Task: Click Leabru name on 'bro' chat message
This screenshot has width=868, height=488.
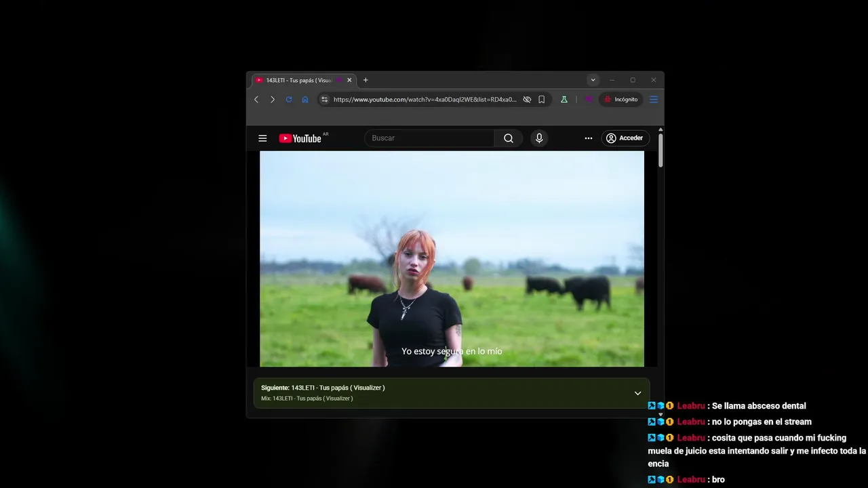Action: tap(691, 480)
